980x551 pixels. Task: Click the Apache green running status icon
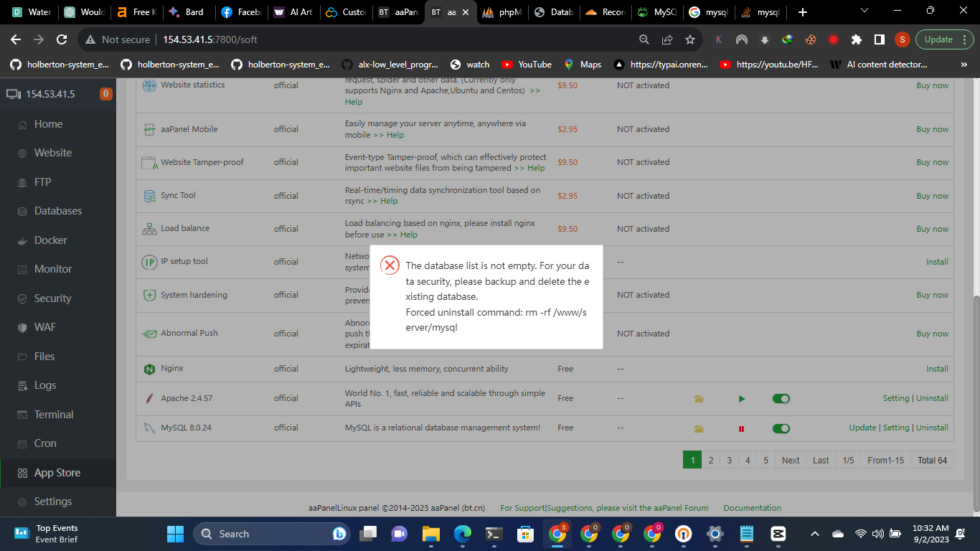coord(742,399)
